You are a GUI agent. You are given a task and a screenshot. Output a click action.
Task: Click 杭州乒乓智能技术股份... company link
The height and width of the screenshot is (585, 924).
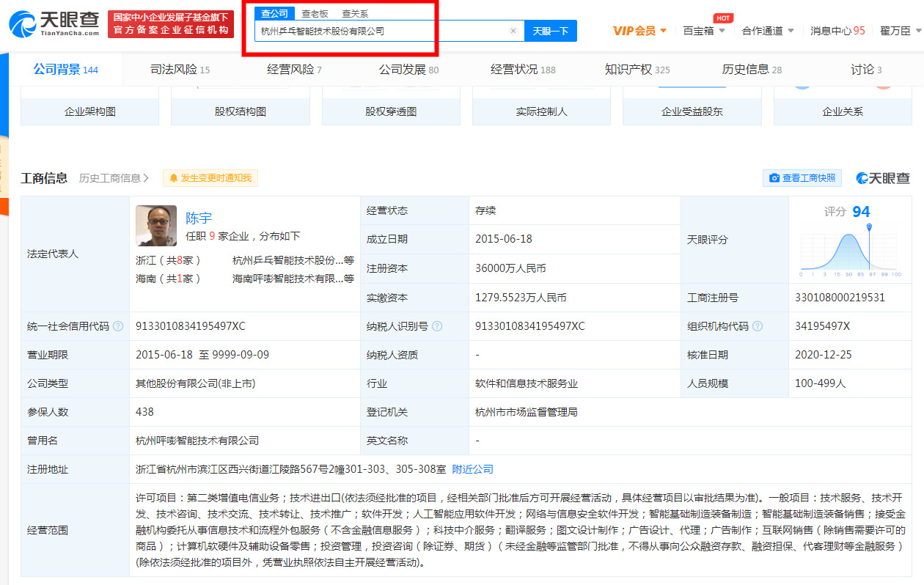(288, 260)
